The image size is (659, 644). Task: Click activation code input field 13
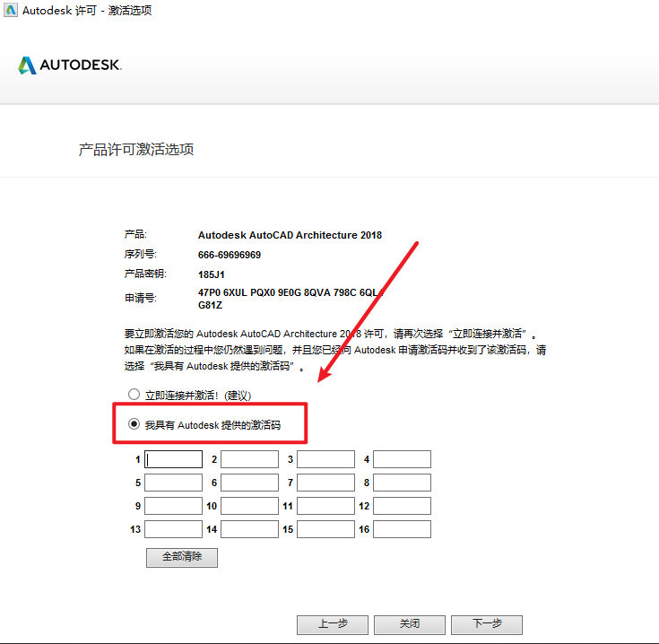174,529
